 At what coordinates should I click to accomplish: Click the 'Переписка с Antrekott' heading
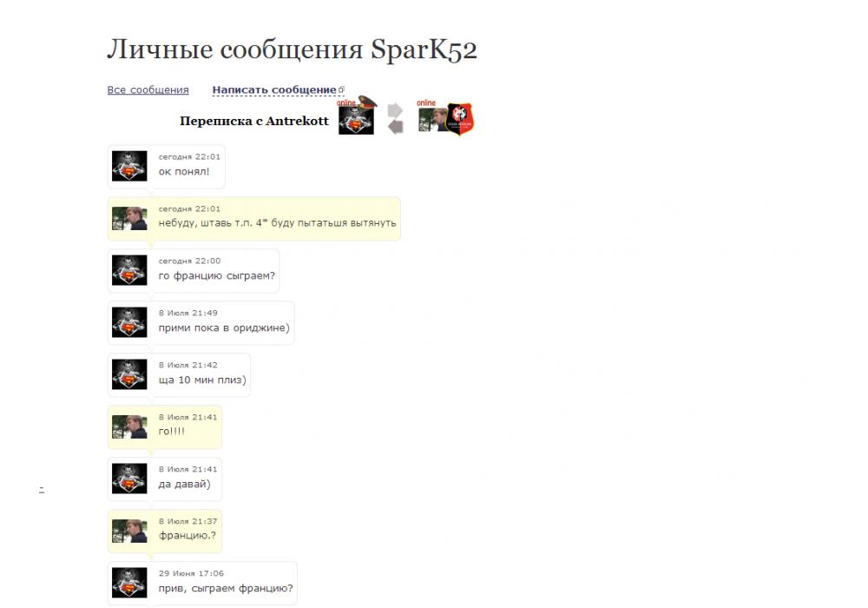click(x=254, y=121)
